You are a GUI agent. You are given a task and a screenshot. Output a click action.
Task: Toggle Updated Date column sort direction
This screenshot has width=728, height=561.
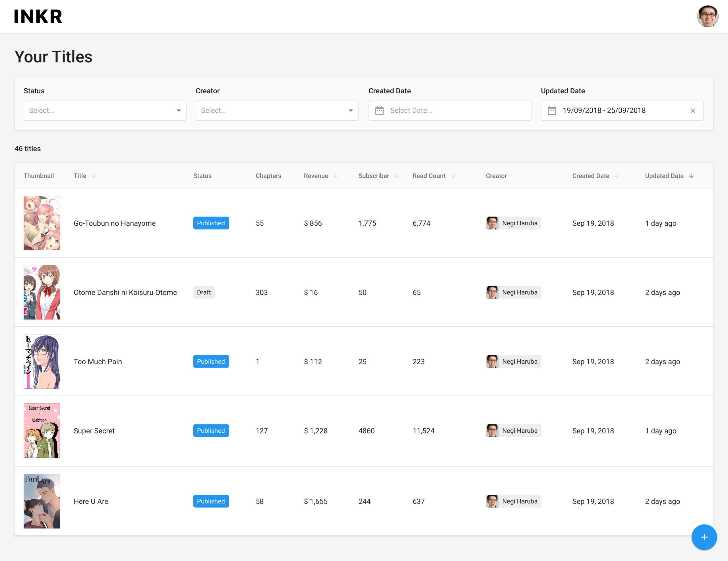tap(691, 176)
